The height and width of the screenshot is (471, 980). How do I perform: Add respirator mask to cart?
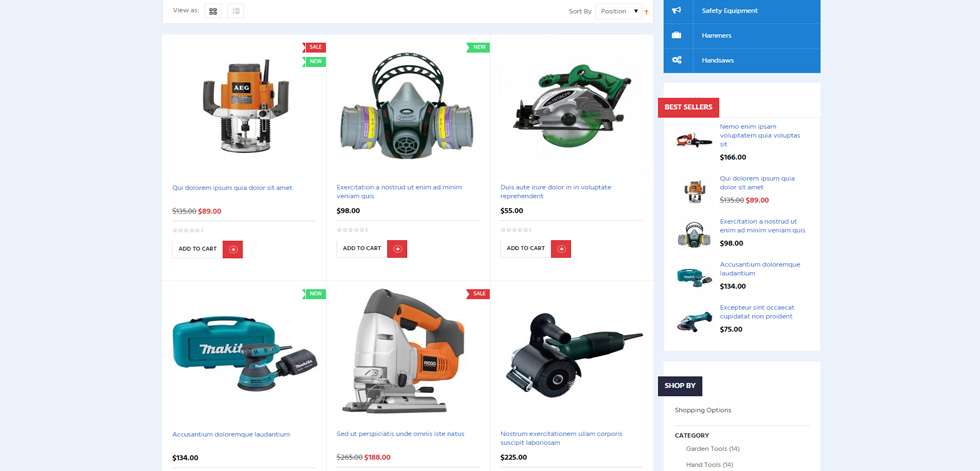click(x=362, y=249)
